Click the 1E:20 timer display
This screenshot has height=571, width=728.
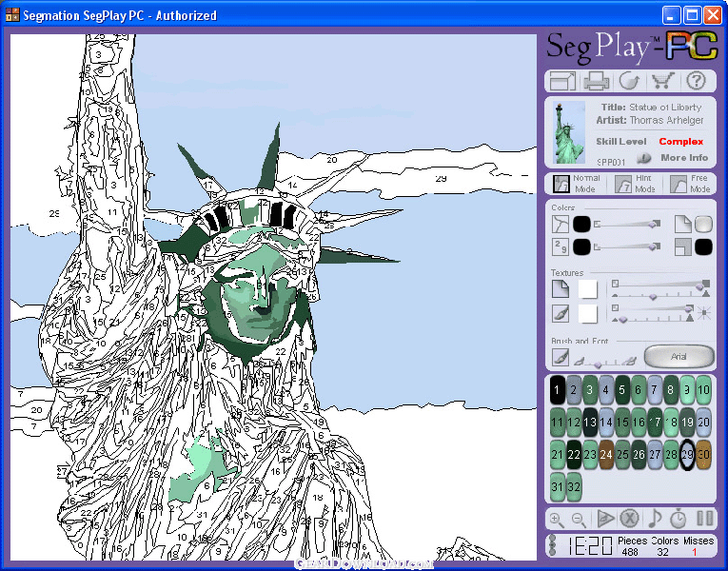[590, 546]
